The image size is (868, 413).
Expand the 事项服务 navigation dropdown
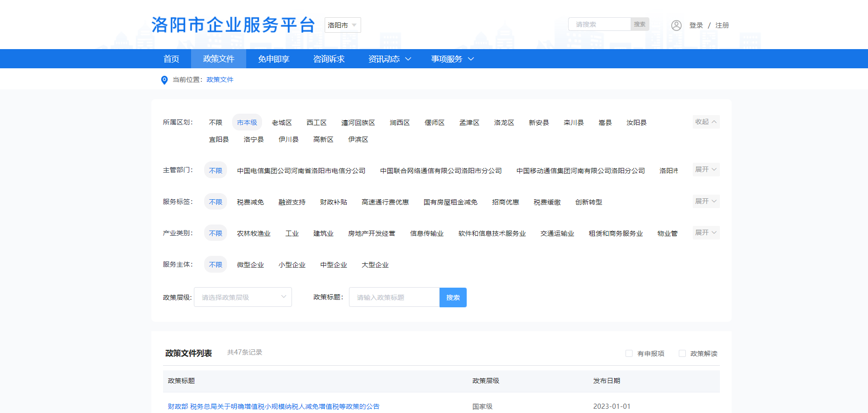click(452, 59)
